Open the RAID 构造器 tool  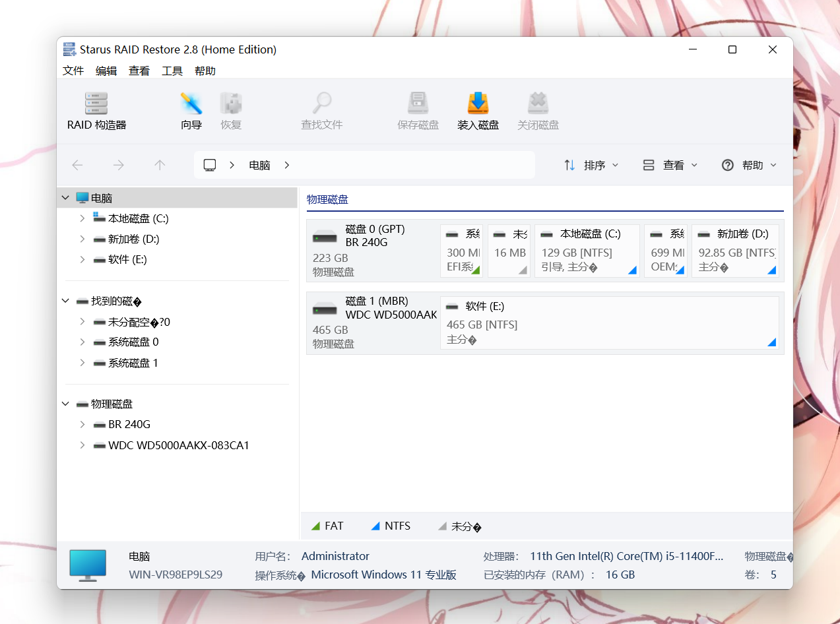point(96,111)
